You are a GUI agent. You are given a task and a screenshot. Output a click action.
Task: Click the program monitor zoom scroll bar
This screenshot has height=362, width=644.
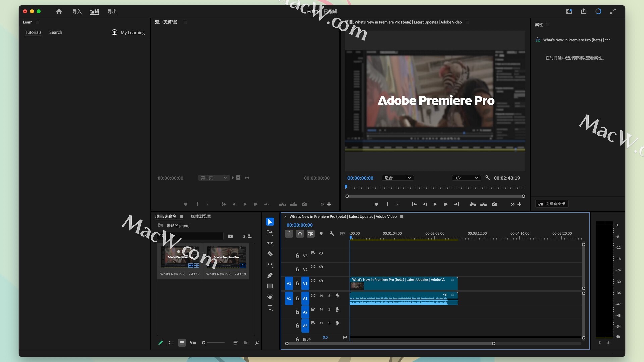[x=435, y=196]
